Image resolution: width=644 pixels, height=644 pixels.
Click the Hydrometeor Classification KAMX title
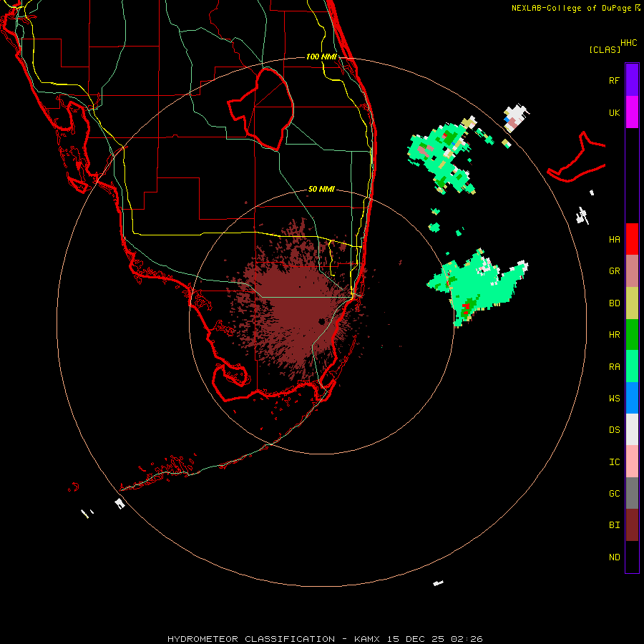tap(325, 639)
